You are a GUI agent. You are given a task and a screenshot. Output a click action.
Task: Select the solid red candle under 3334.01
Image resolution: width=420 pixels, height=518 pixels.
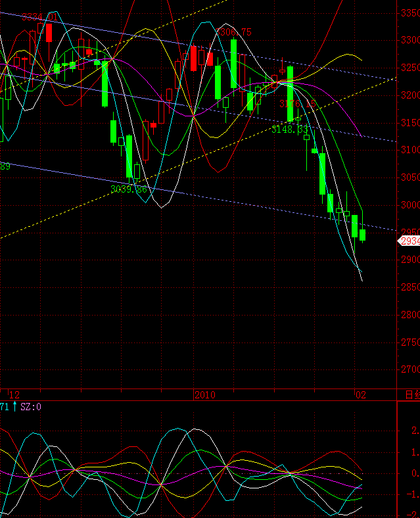pos(49,33)
